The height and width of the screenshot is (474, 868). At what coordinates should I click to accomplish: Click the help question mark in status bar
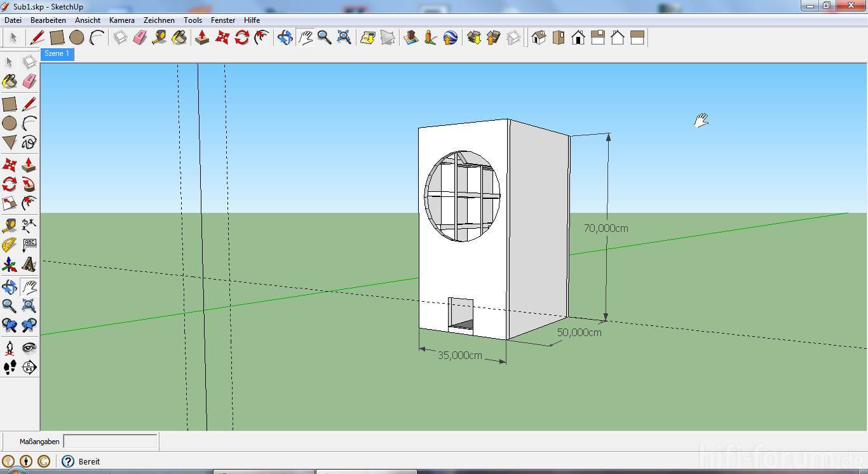tap(68, 461)
